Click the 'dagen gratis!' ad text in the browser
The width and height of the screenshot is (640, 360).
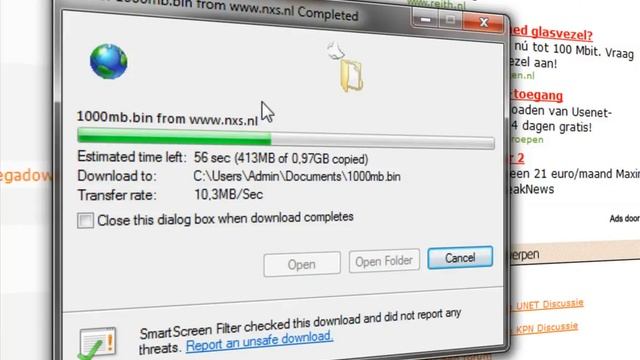(557, 127)
